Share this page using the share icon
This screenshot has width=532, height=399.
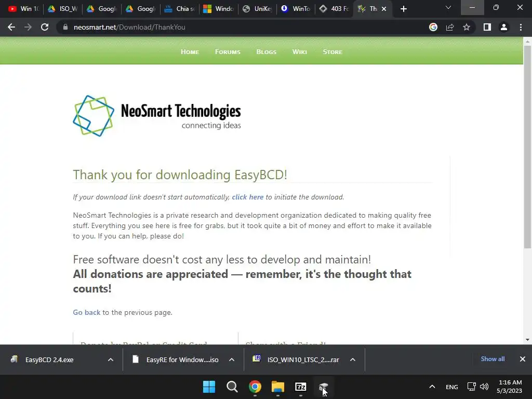coord(450,27)
